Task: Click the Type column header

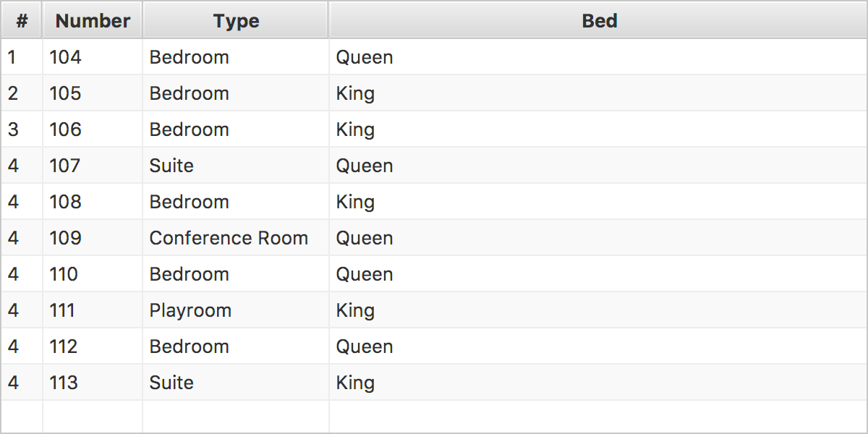Action: coord(236,21)
